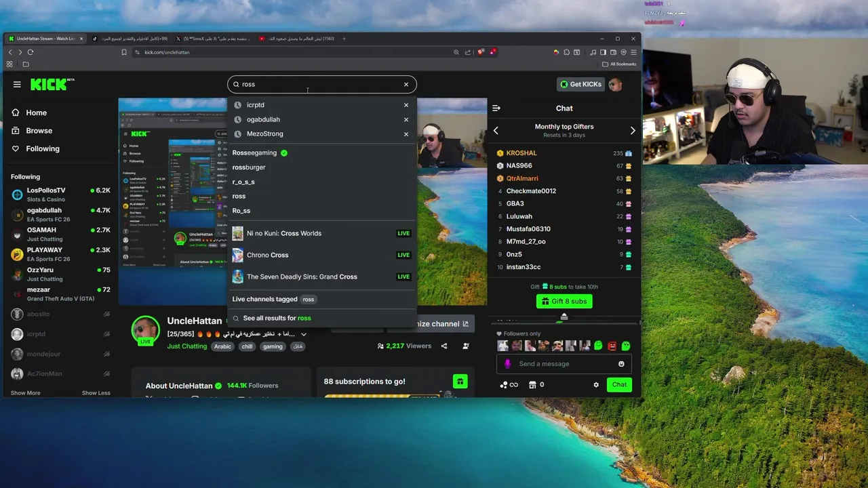
Task: Open Seven Deadly Sins: Grand Cross category
Action: (x=321, y=277)
